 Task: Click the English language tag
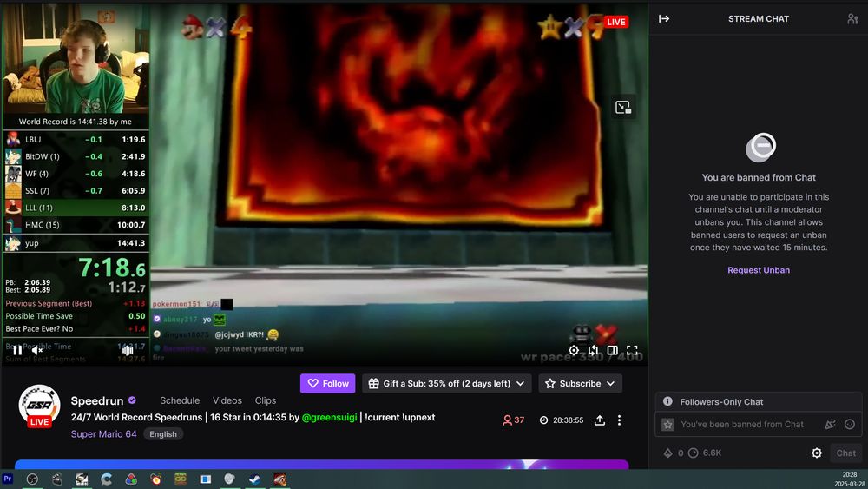[163, 434]
